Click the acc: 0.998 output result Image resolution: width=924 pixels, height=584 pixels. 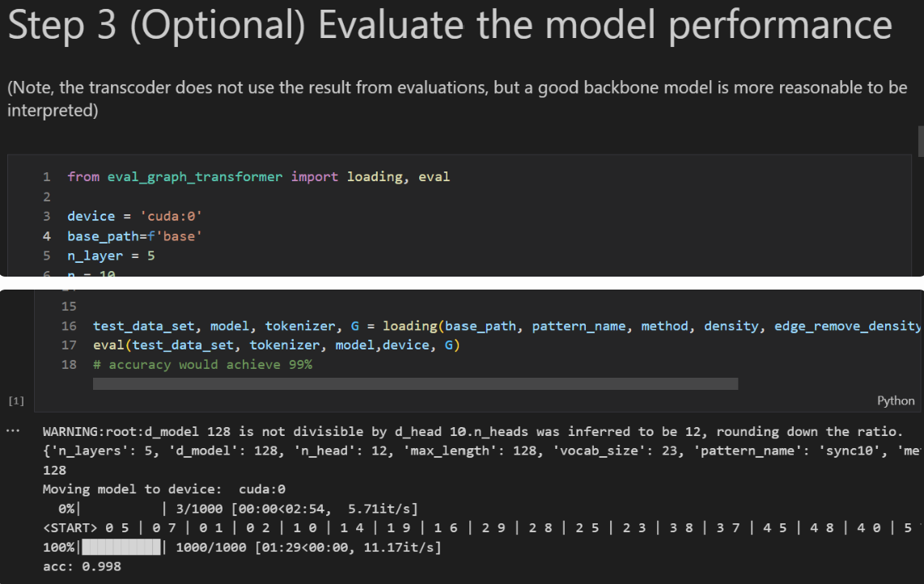tap(82, 566)
